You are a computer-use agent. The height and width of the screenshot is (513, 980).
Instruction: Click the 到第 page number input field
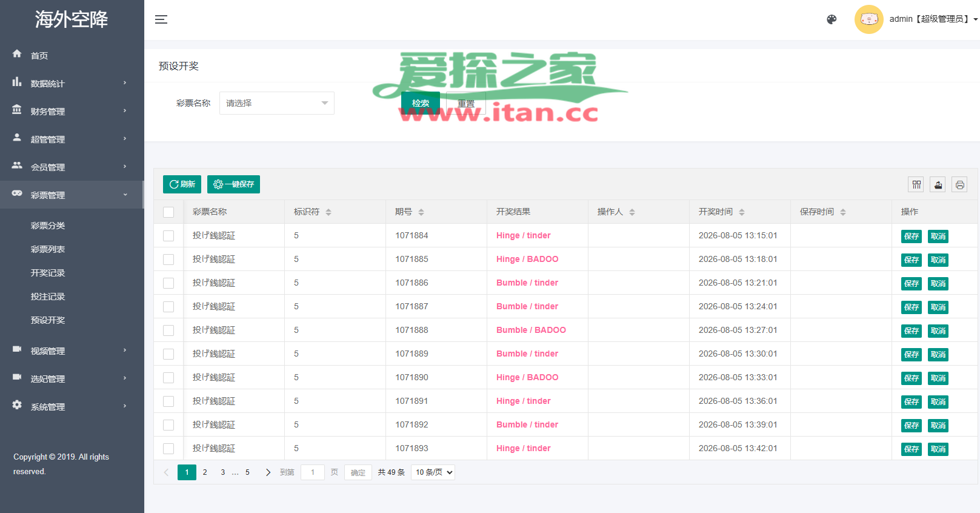313,472
